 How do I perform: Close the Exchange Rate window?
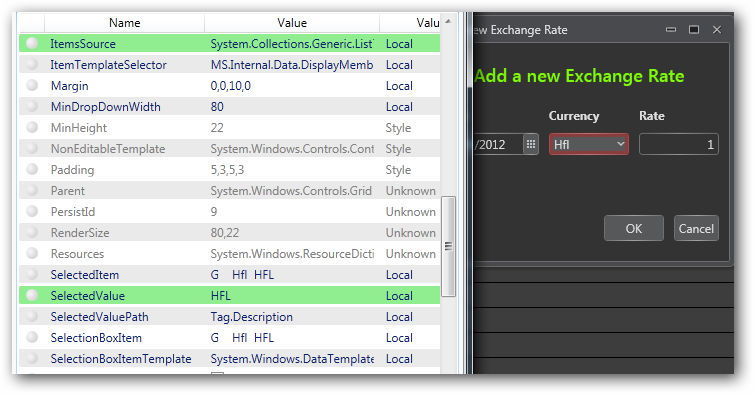(717, 30)
